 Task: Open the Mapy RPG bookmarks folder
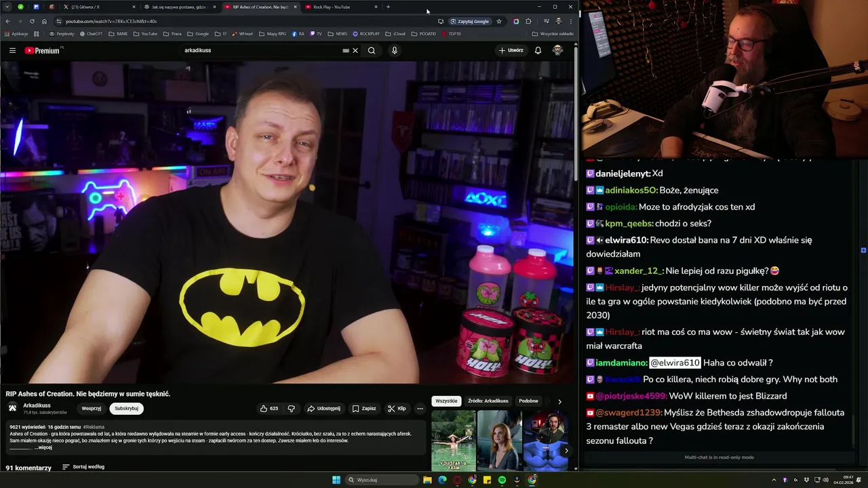point(273,33)
